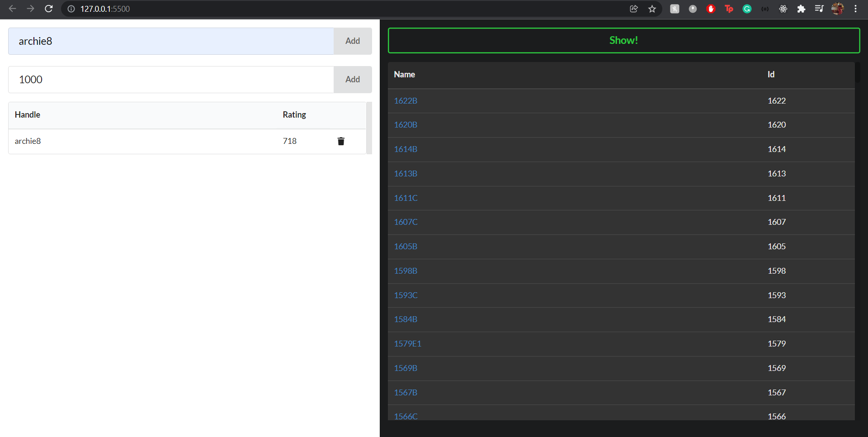
Task: Open problem 1579E1
Action: pos(407,343)
